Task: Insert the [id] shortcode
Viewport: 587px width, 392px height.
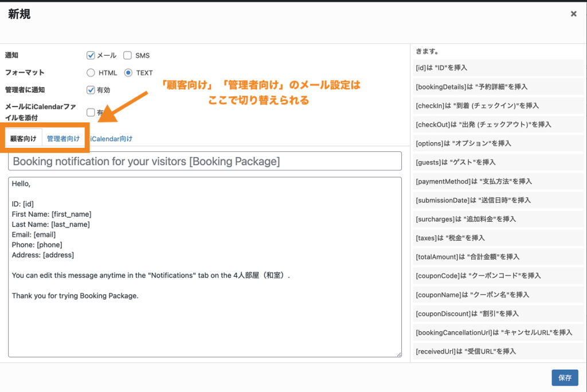Action: pos(498,68)
